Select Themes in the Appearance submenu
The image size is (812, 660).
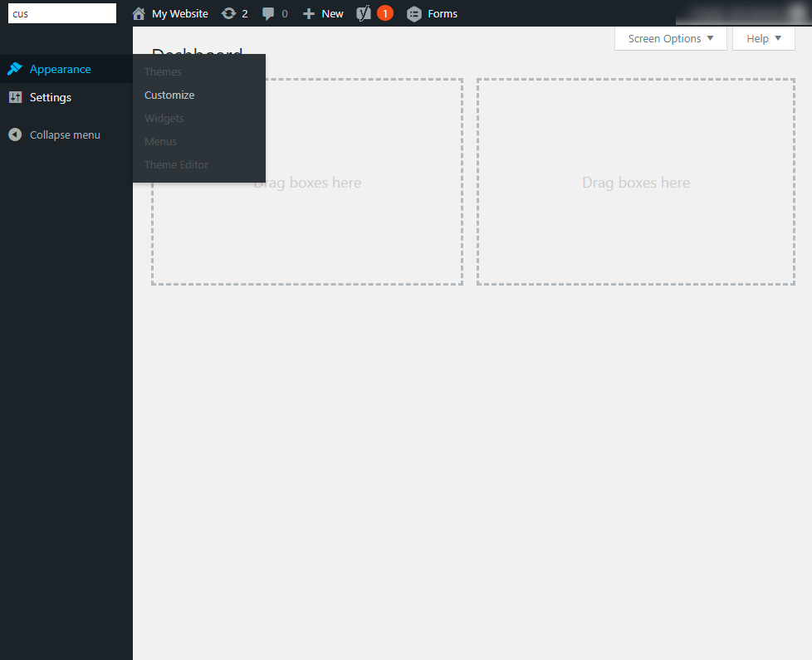(x=163, y=71)
